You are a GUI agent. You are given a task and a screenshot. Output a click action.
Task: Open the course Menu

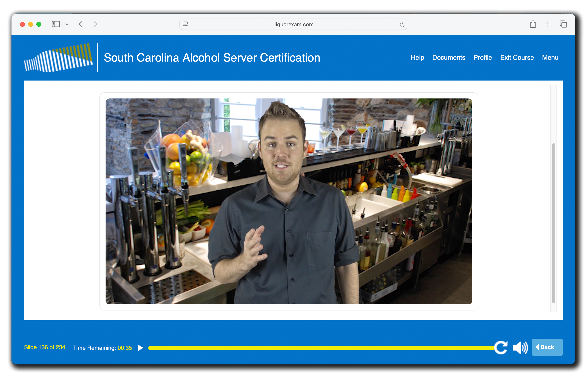[x=550, y=57]
